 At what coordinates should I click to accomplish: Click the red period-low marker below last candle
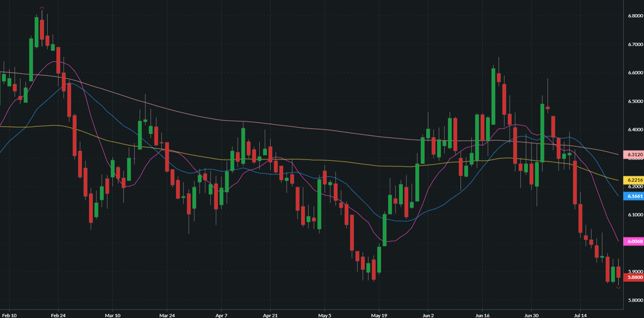click(619, 288)
